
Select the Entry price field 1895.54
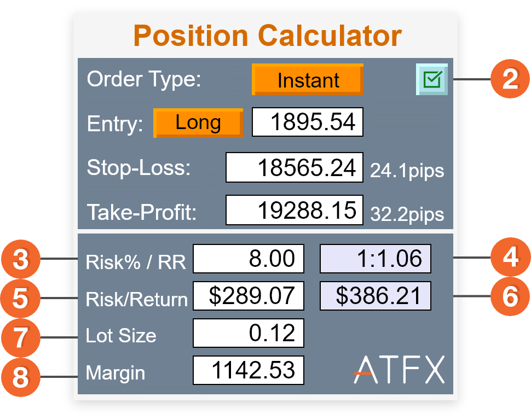pos(308,122)
